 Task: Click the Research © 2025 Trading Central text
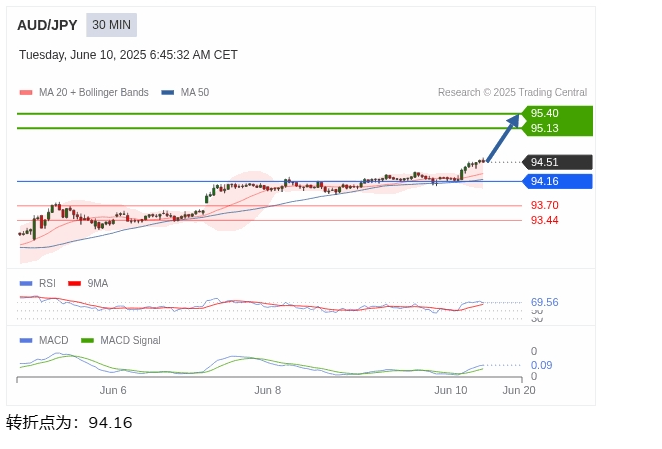pos(512,93)
